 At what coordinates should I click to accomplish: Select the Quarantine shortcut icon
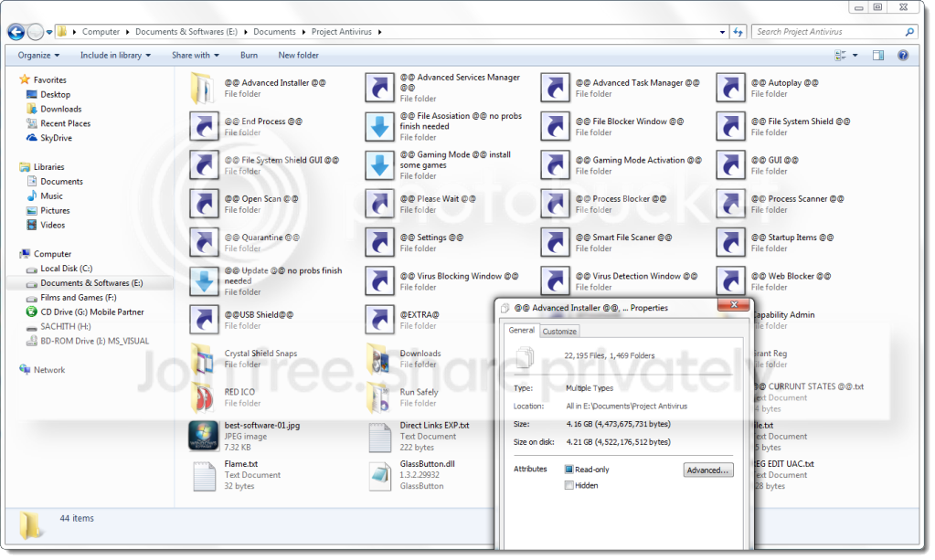(204, 242)
